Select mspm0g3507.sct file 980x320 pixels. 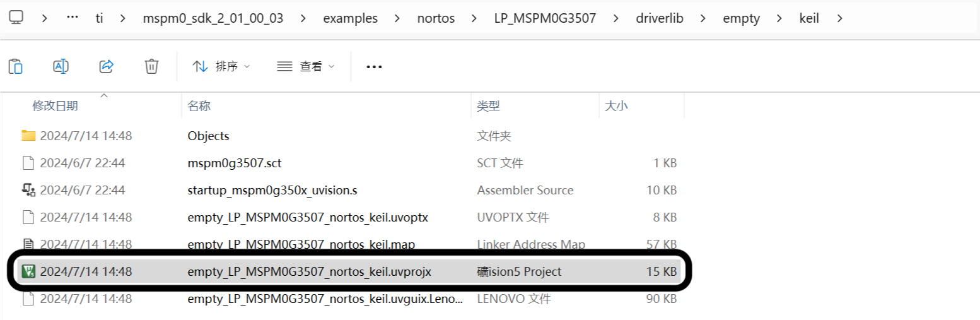(x=235, y=163)
